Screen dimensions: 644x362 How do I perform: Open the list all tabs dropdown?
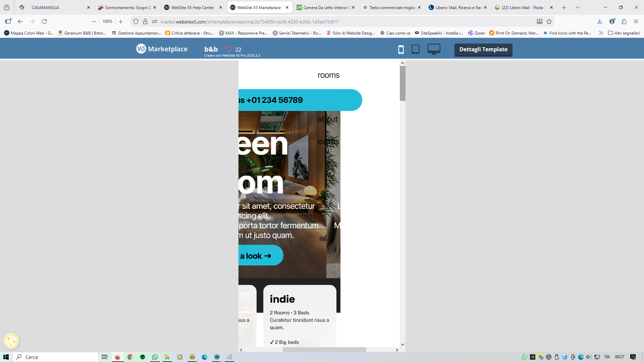point(577,7)
